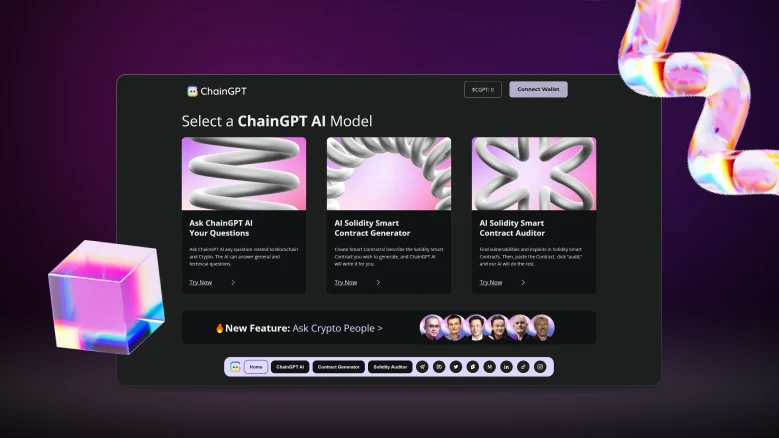
Task: Switch to the Contract Generator tab
Action: point(338,367)
